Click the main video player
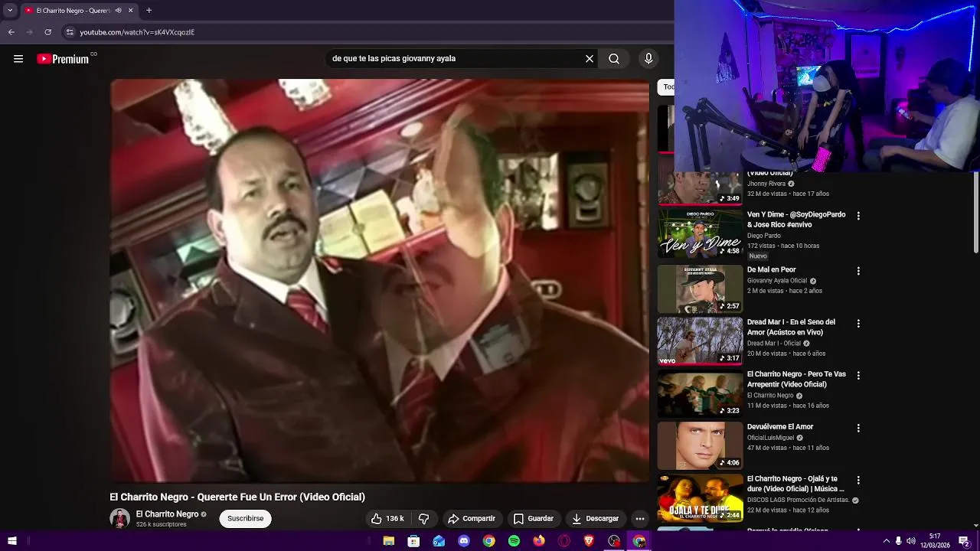This screenshot has height=551, width=980. [379, 281]
